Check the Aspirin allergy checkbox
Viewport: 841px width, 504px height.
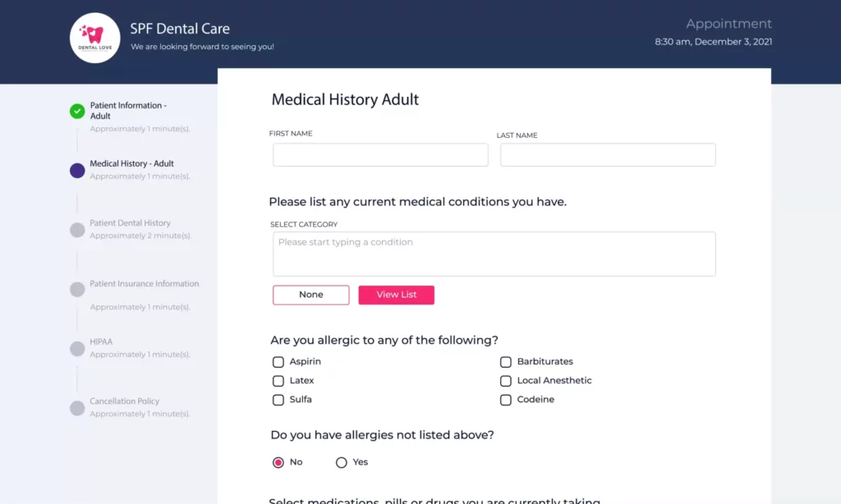278,362
